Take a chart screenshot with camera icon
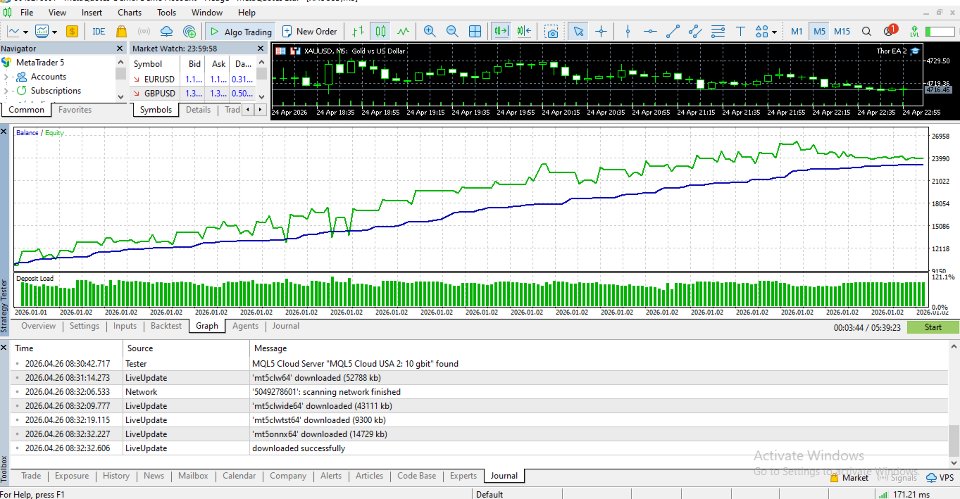The image size is (960, 499). click(x=552, y=31)
